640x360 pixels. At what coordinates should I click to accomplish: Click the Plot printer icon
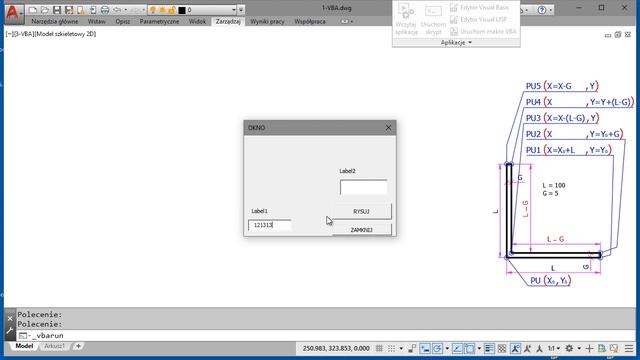[x=105, y=10]
